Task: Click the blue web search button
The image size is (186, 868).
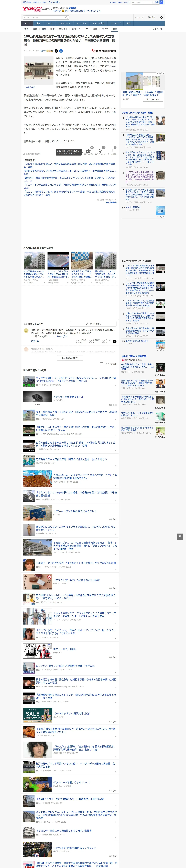Action: pos(161,2)
